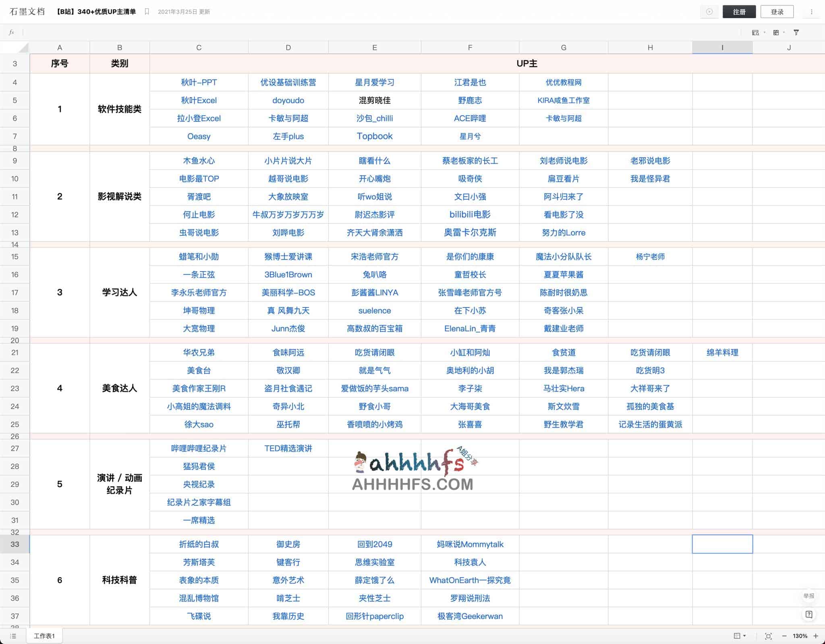825x644 pixels.
Task: Open the 秋叶-PPT link
Action: (x=199, y=83)
